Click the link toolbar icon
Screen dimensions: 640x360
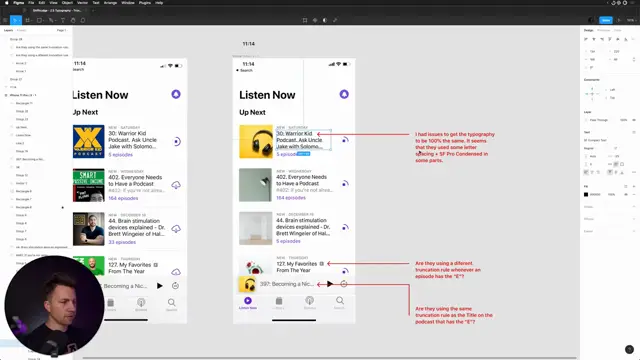click(x=335, y=20)
